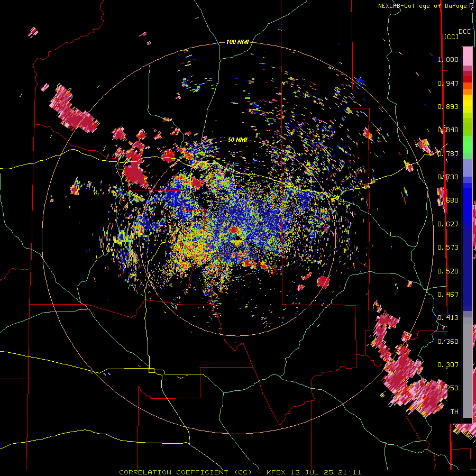Viewport: 476px width, 476px height.
Task: Click the "TH" threshold label on the scale
Action: pyautogui.click(x=454, y=412)
